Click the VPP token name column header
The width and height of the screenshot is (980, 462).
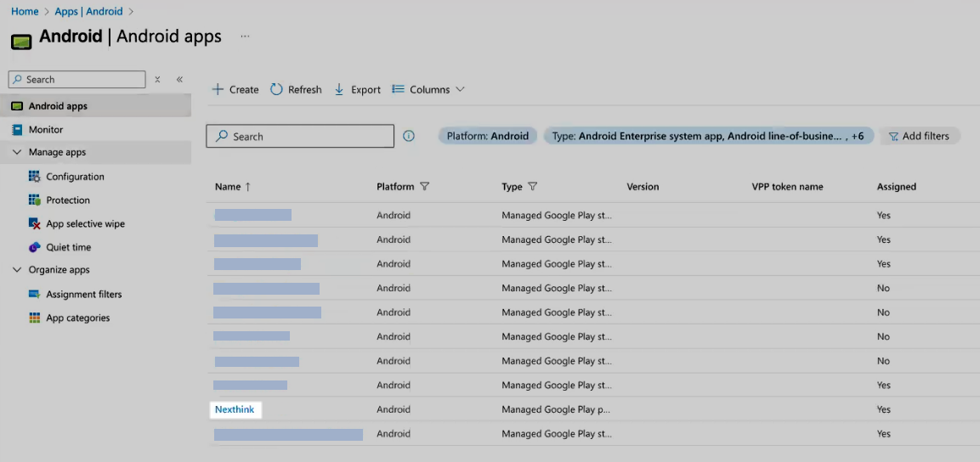788,186
